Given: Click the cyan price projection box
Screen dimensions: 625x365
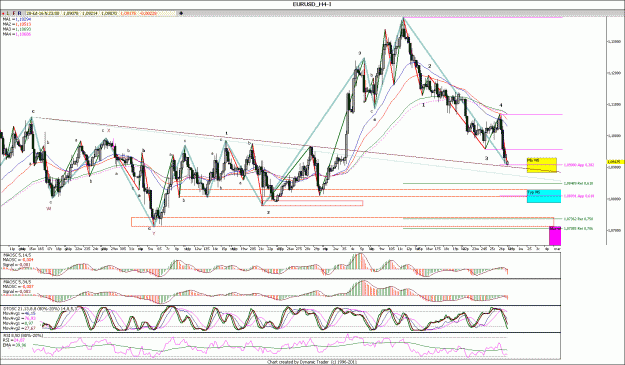Looking at the screenshot, I should tap(544, 196).
